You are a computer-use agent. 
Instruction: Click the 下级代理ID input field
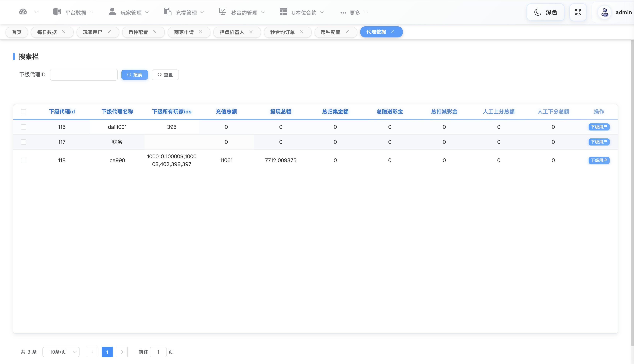pos(84,75)
